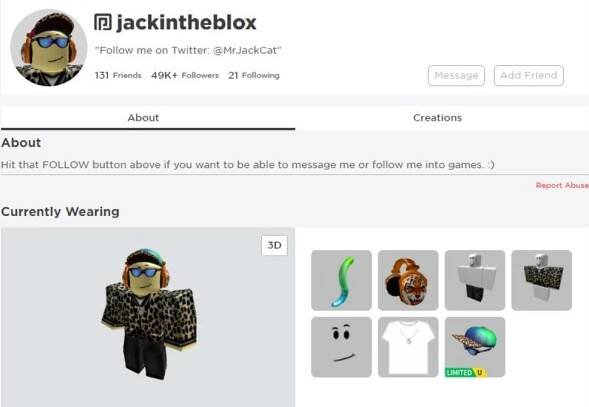Click the Report Abuse link
Image resolution: width=589 pixels, height=407 pixels.
coord(562,185)
